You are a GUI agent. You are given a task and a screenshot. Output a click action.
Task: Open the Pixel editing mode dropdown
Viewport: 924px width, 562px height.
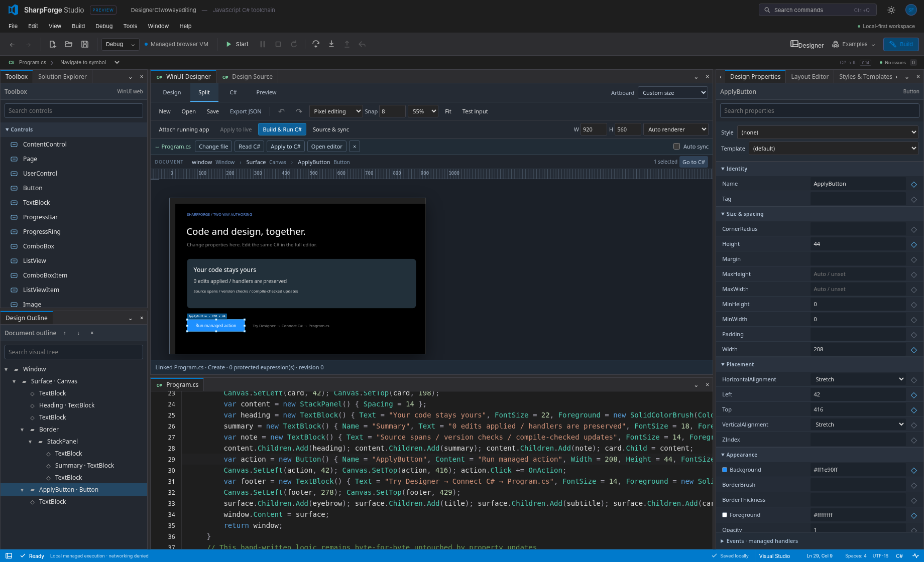coord(336,111)
